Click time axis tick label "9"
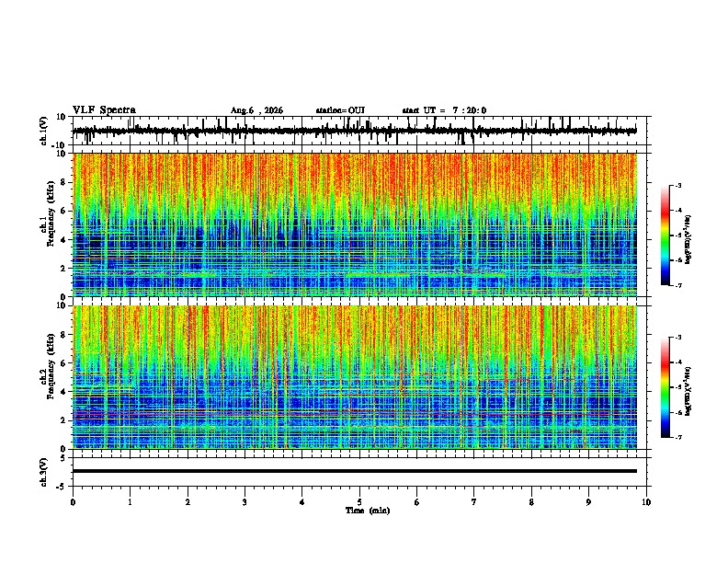This screenshot has height=563, width=728. point(588,501)
